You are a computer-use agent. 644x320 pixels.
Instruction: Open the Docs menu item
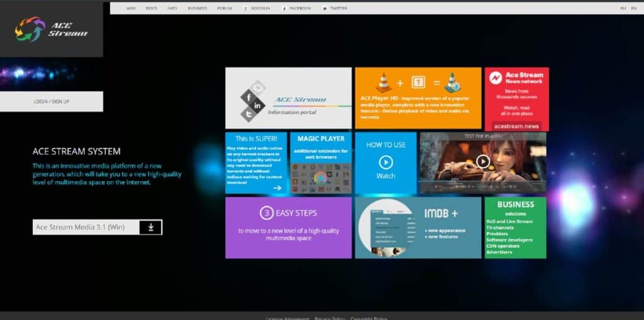151,8
